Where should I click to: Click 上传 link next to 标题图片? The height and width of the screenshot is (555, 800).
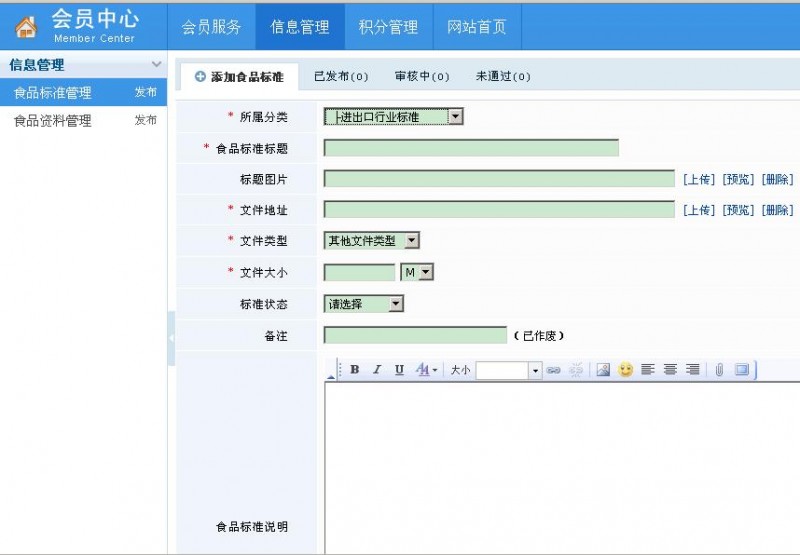click(x=699, y=180)
